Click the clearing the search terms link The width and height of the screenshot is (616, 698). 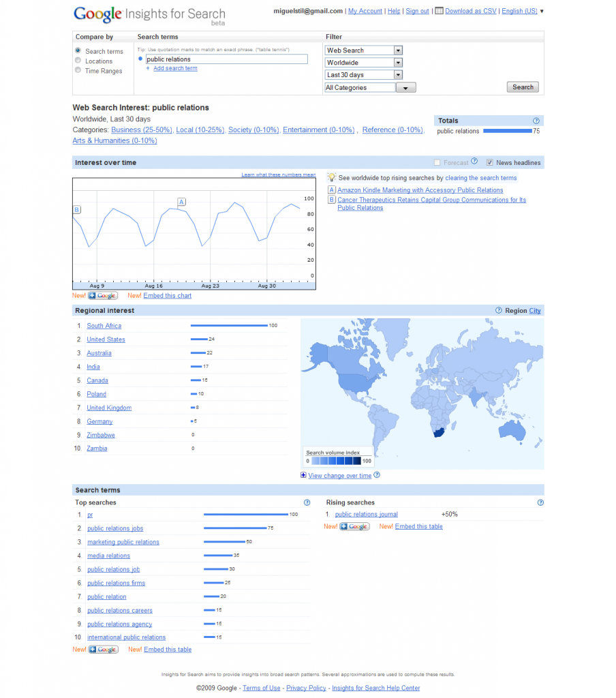pyautogui.click(x=481, y=178)
